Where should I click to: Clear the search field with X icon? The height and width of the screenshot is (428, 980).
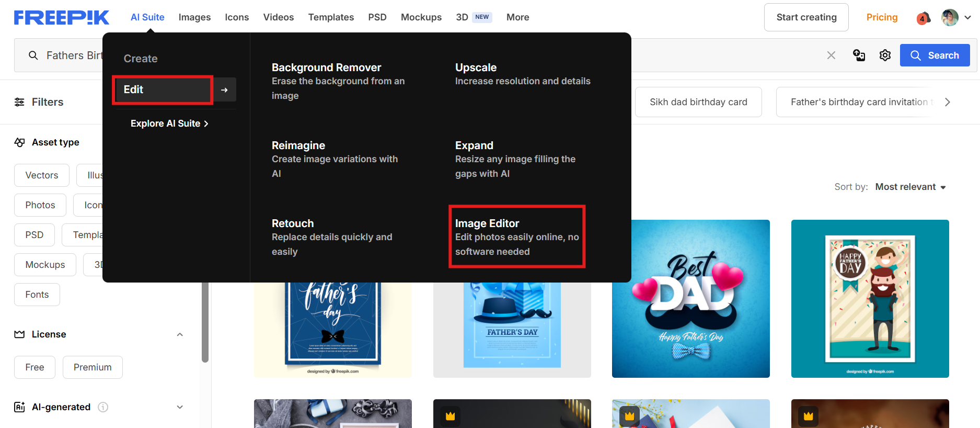click(x=831, y=55)
